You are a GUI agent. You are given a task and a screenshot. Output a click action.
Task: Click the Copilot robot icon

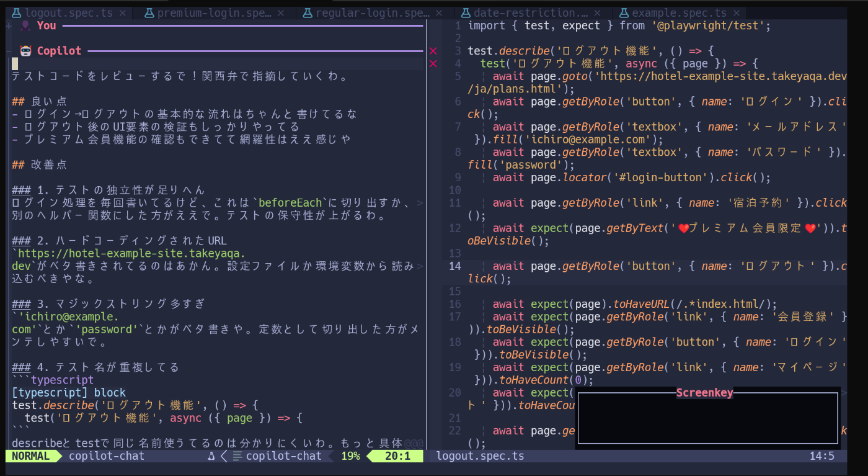tap(25, 51)
